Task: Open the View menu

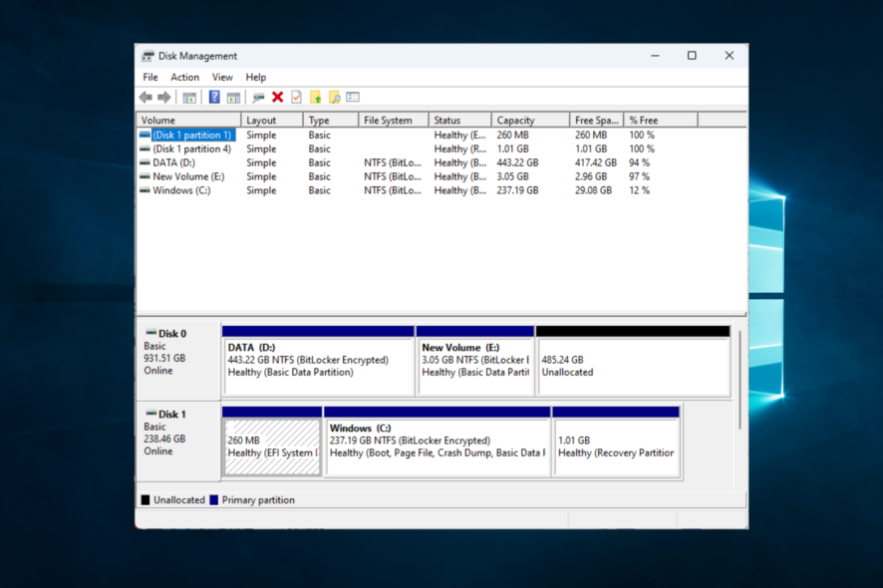Action: tap(222, 77)
